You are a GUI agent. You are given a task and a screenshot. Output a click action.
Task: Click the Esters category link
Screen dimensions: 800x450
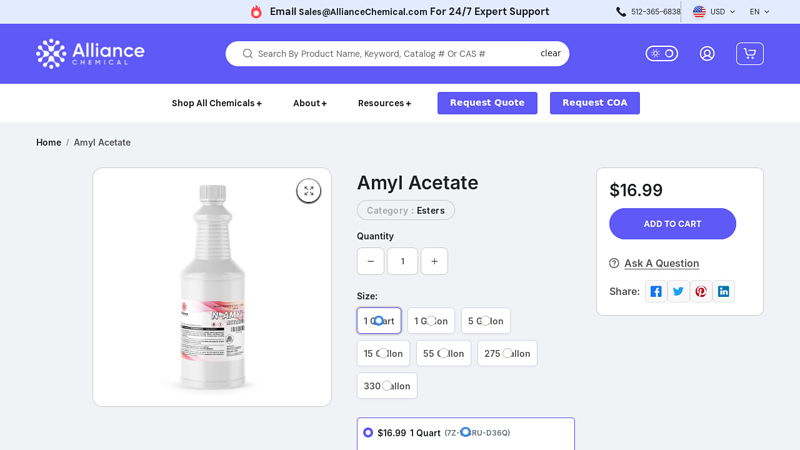pos(431,210)
